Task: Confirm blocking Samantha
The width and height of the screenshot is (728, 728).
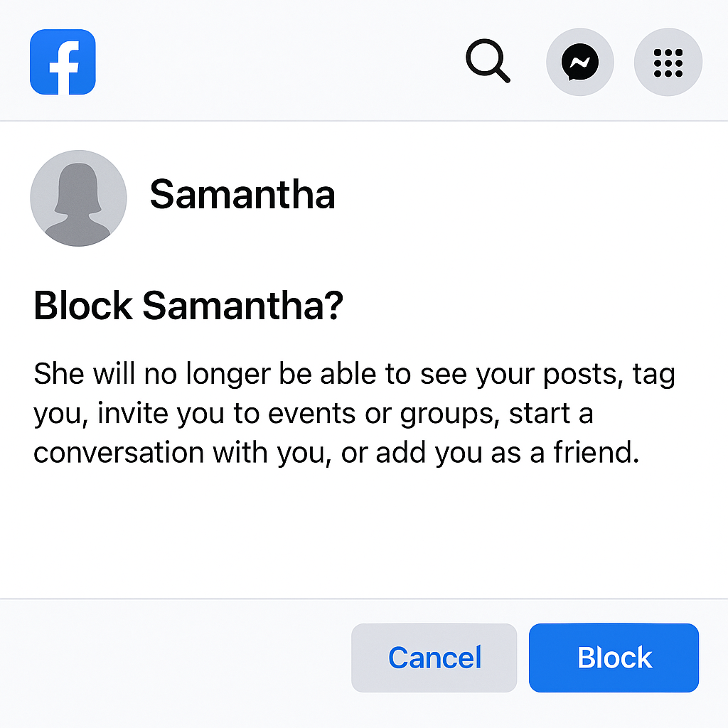Action: [614, 658]
